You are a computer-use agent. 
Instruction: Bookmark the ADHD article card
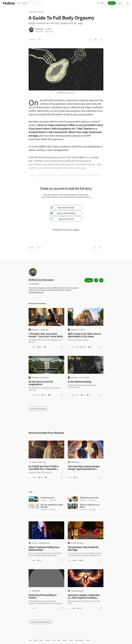pyautogui.click(x=62, y=347)
